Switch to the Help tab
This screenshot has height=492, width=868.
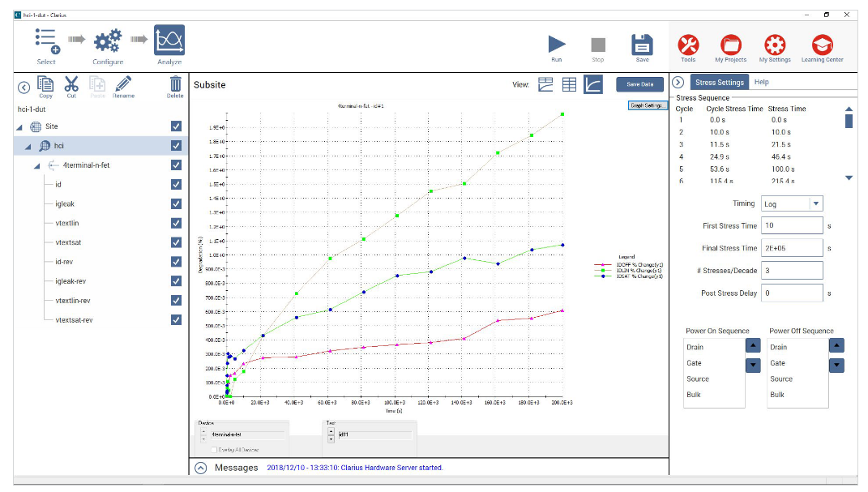762,83
